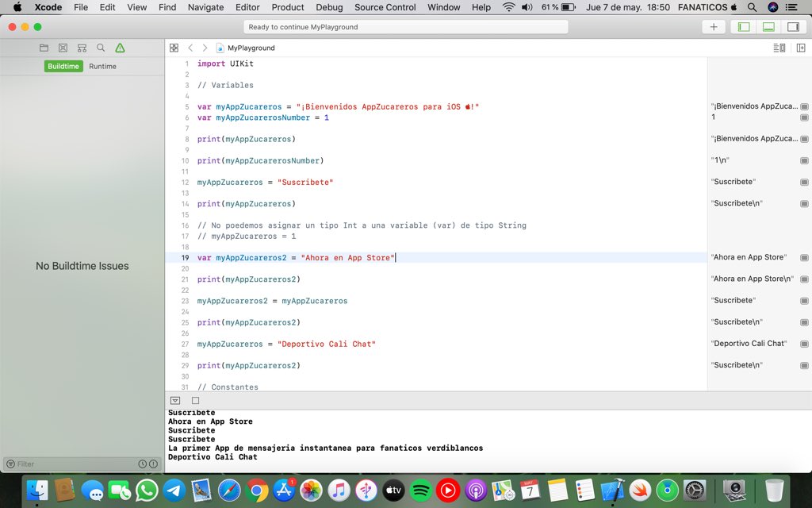812x508 pixels.
Task: Open Siri from the menu bar
Action: (772, 7)
